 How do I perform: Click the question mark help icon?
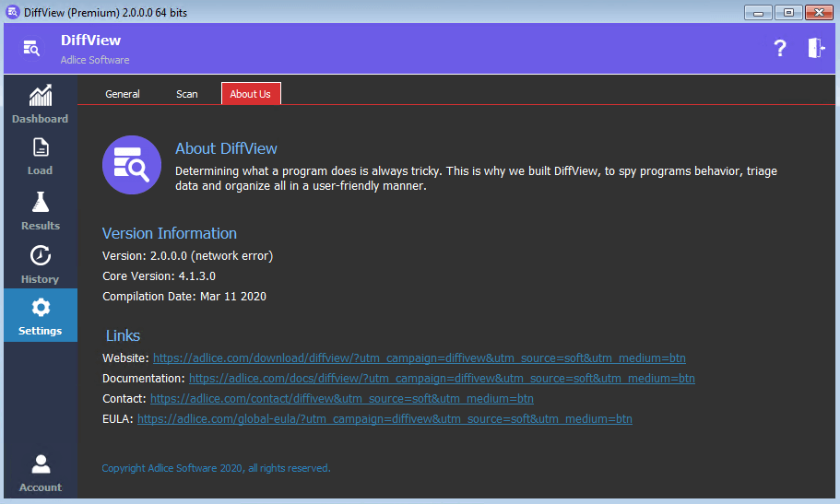tap(779, 49)
